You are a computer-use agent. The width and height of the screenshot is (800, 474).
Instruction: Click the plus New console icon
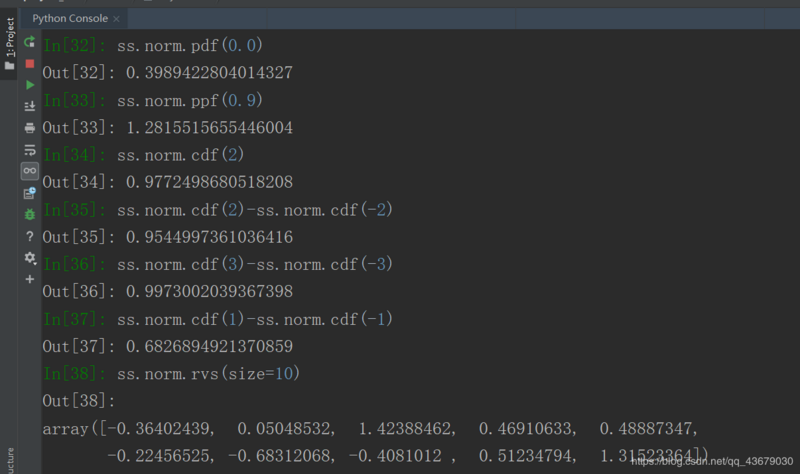[x=30, y=279]
